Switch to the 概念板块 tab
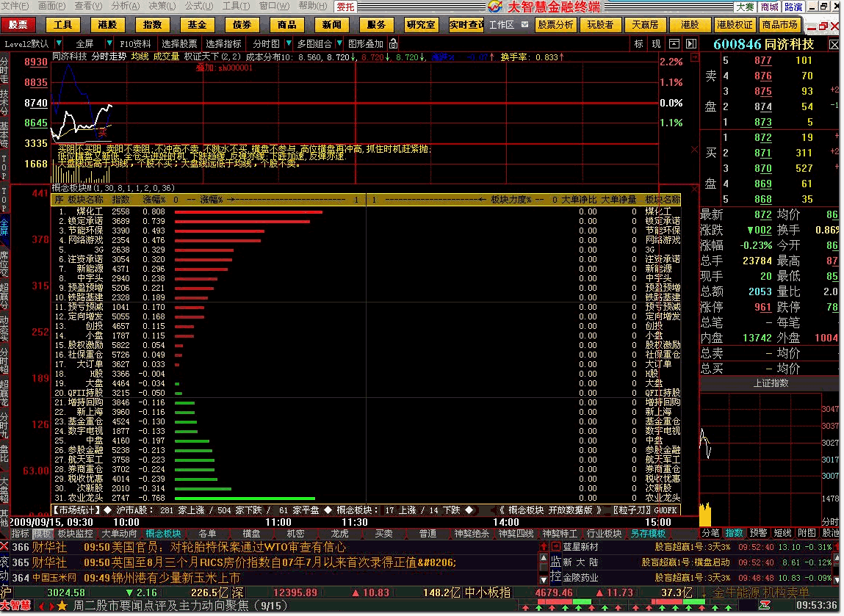The height and width of the screenshot is (616, 844). tap(164, 534)
